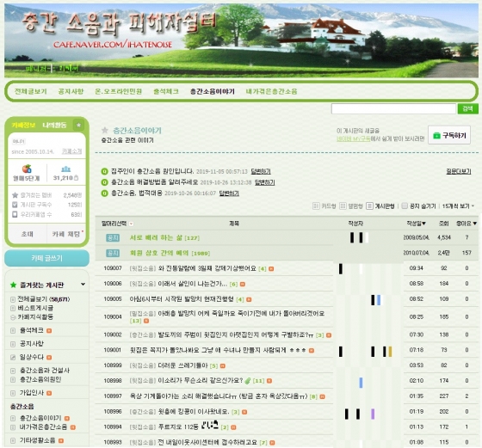Click the star icon beside 나의활동 tab
Viewport: 482px width, 448px height.
click(x=78, y=125)
